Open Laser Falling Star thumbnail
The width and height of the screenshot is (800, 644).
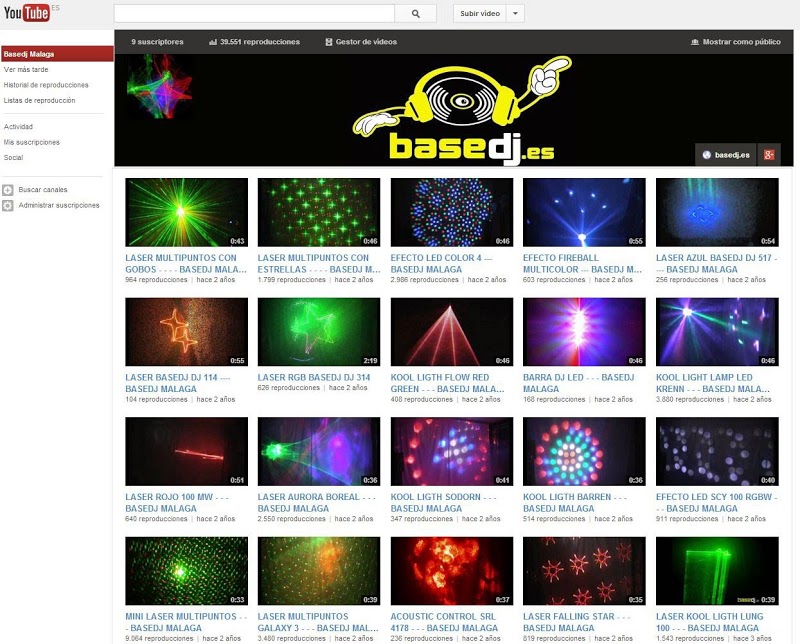point(584,571)
